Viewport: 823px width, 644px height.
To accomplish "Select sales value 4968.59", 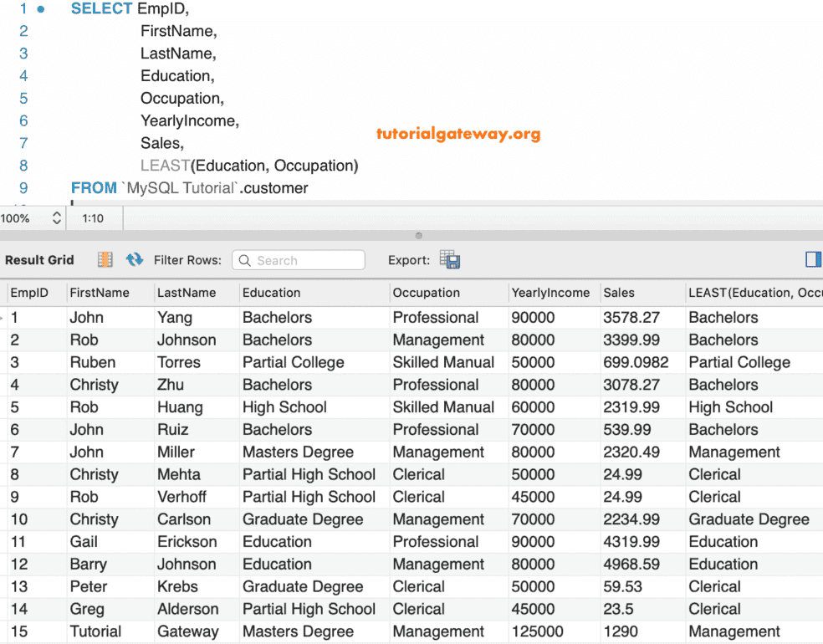I will (x=631, y=565).
